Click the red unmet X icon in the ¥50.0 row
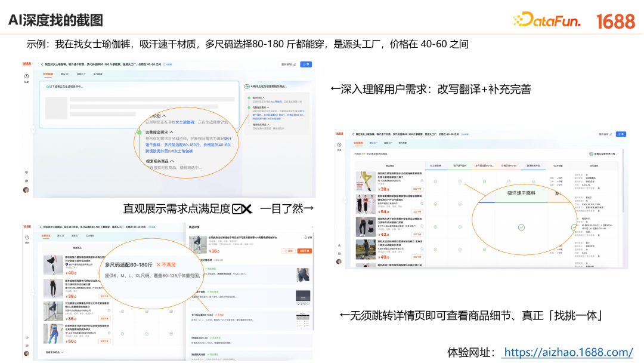The height and width of the screenshot is (363, 644). [171, 334]
